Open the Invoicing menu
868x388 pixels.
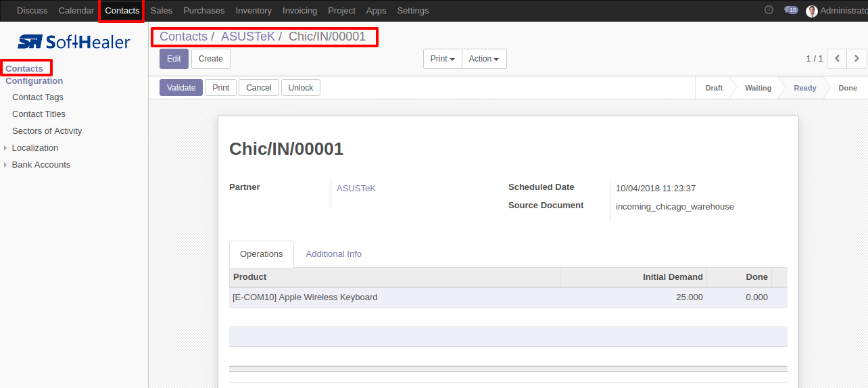coord(299,11)
